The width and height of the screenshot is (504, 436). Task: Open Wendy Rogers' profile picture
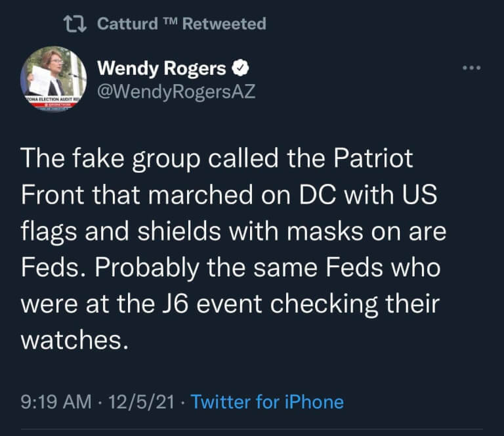53,78
